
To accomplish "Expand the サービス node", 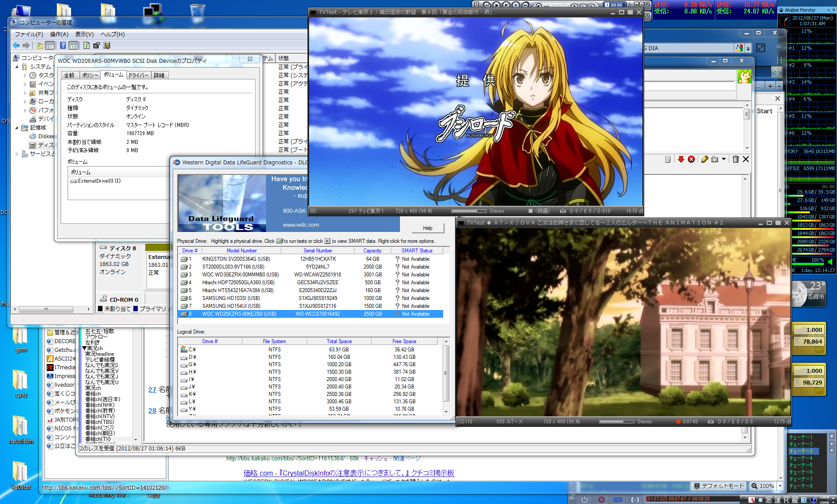I will [x=17, y=154].
